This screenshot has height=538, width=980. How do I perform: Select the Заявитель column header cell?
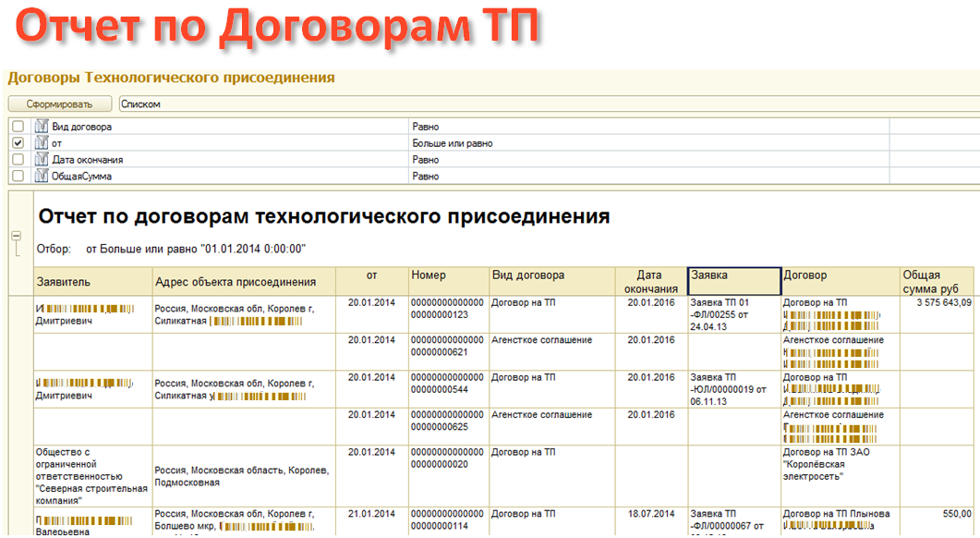tap(92, 281)
